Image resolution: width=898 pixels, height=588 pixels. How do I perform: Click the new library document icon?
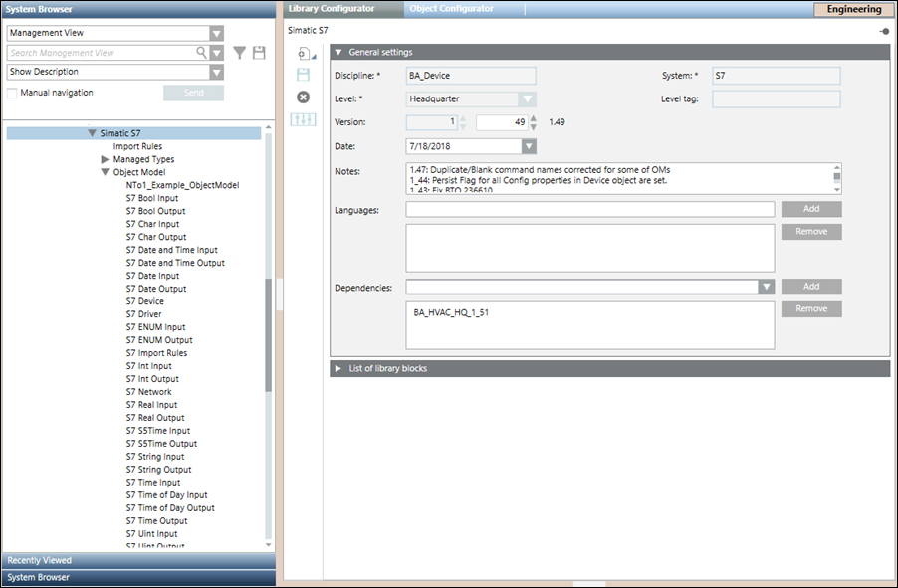[303, 53]
